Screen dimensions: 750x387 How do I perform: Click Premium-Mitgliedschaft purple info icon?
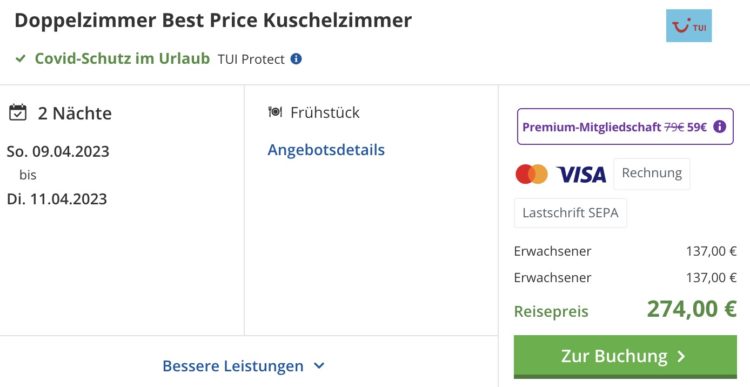pyautogui.click(x=719, y=127)
